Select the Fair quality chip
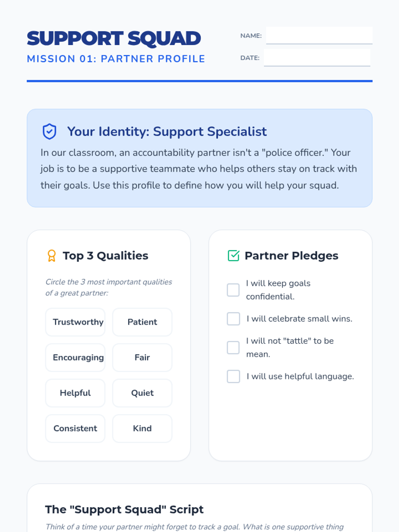Viewport: 399px width, 532px height. coord(142,357)
